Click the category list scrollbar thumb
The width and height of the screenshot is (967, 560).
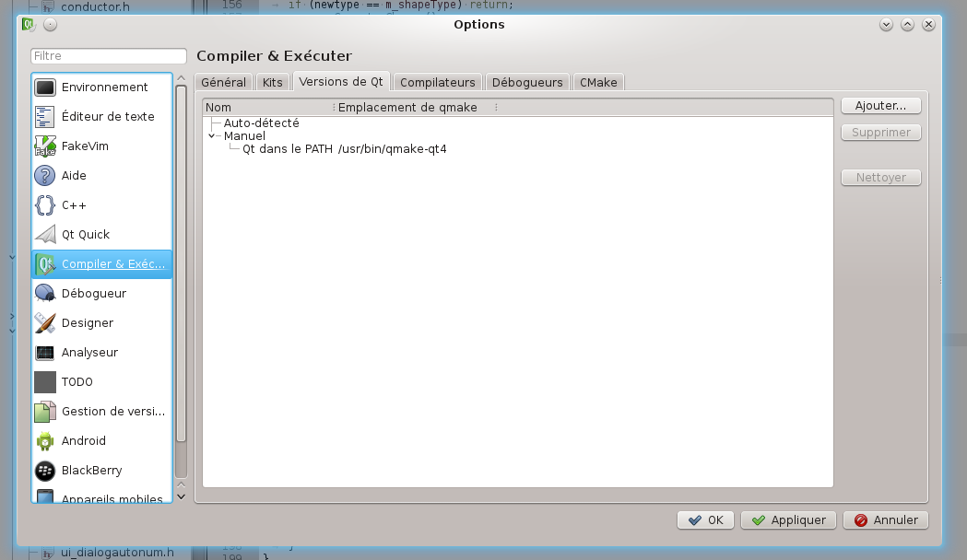coord(182,263)
